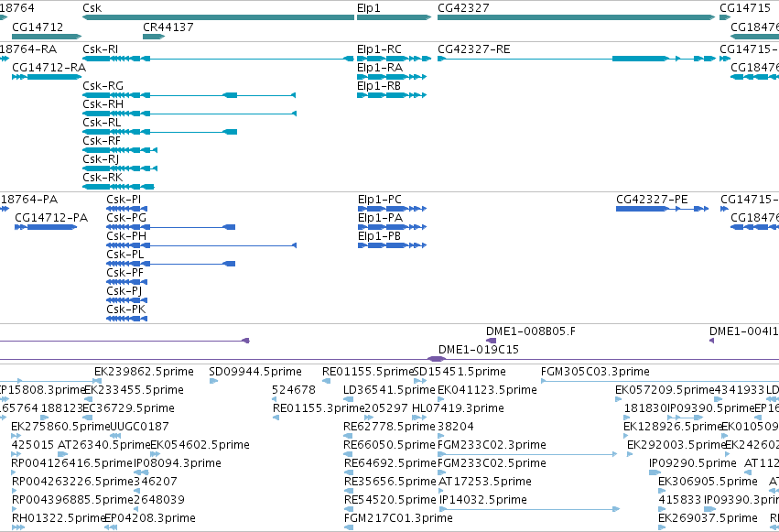Image resolution: width=779 pixels, height=532 pixels.
Task: Open the EK269037.5prime EST label
Action: click(708, 518)
